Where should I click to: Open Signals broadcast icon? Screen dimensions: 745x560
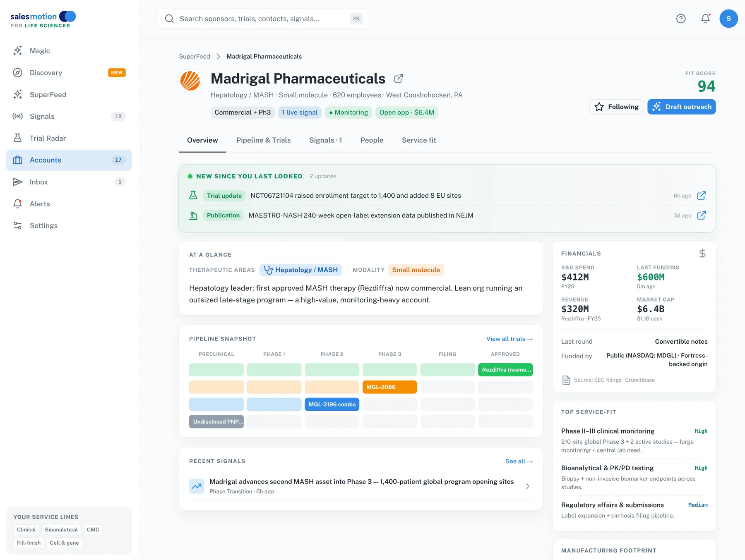click(x=17, y=117)
